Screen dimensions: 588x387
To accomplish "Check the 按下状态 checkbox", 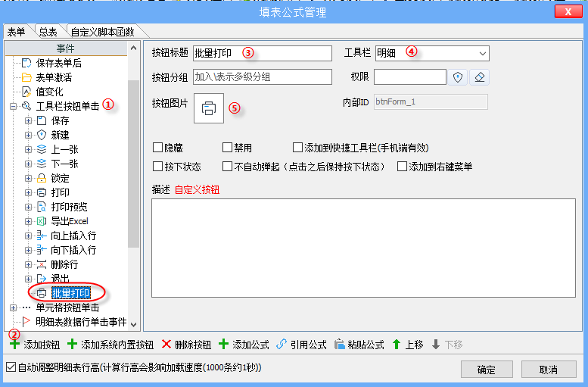I will (157, 167).
